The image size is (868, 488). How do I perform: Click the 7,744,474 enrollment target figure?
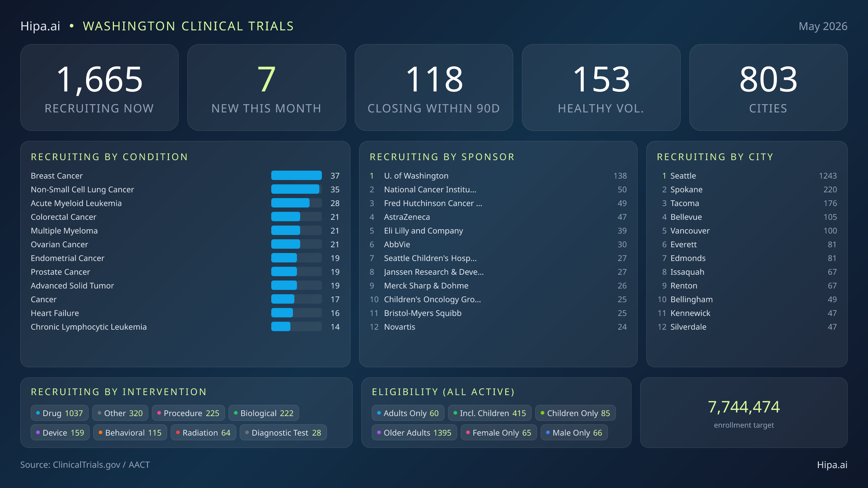pos(744,407)
